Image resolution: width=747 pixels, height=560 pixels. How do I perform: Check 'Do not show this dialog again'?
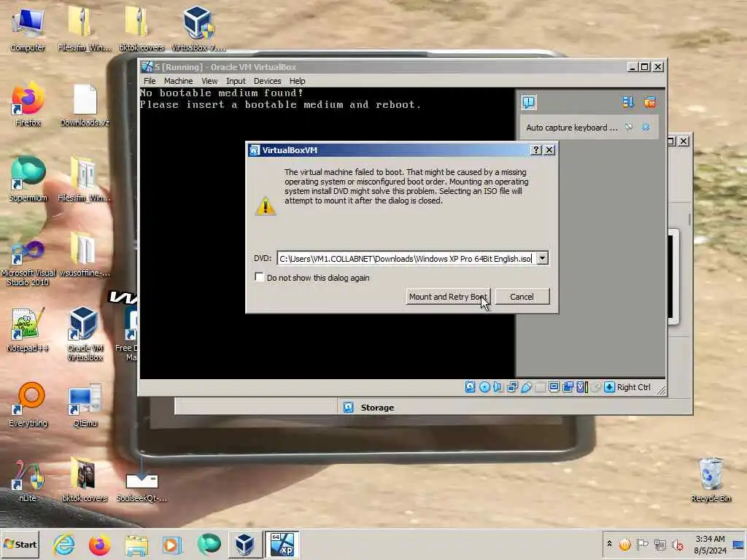(259, 277)
